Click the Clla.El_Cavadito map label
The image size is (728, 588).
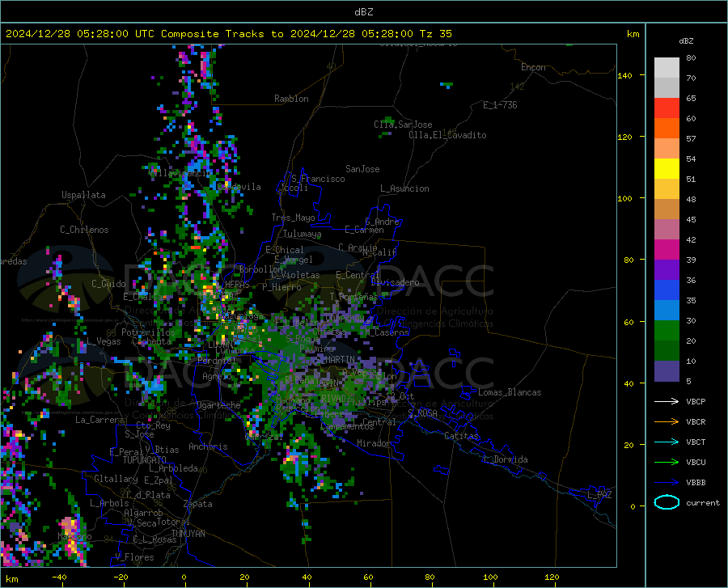tap(447, 135)
